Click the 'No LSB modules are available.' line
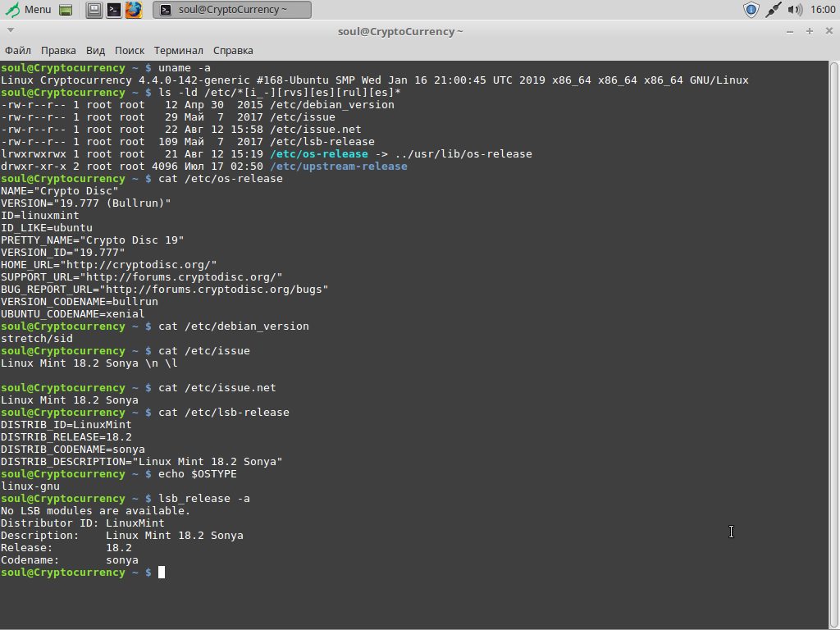Image resolution: width=840 pixels, height=630 pixels. click(x=95, y=512)
